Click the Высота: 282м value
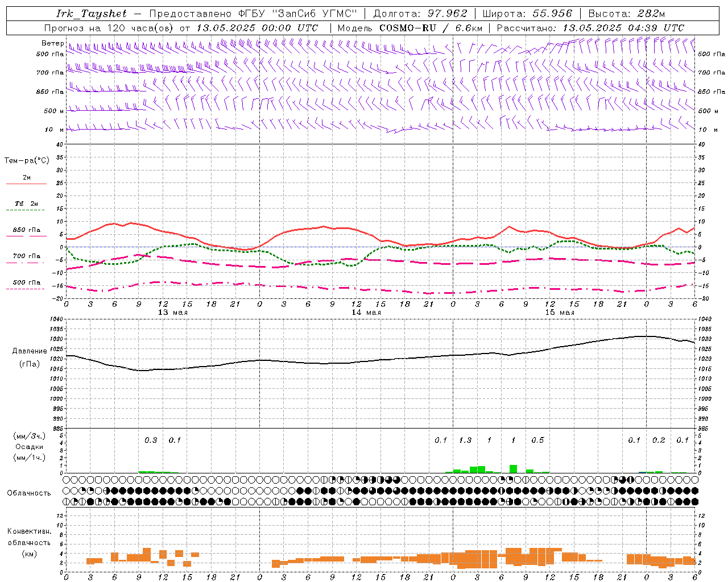Viewport: 728px width, 582px height. pyautogui.click(x=627, y=14)
